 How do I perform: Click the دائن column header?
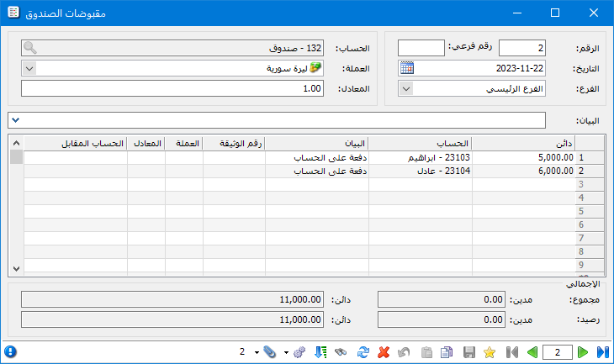click(523, 144)
